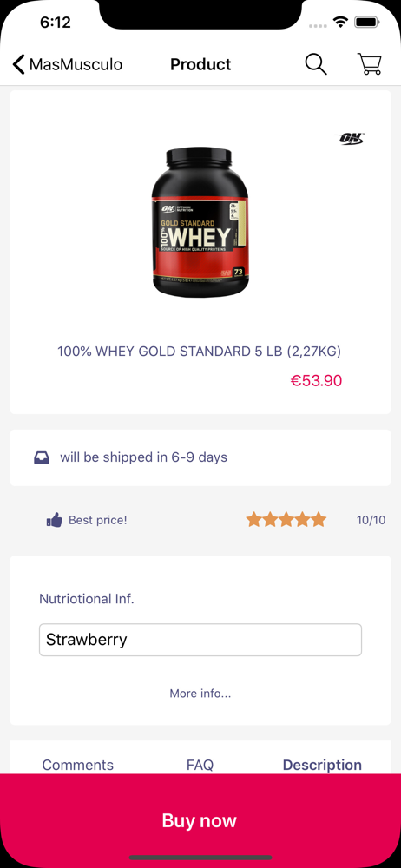Open the Strawberry flavor selector
401x868 pixels.
(200, 640)
